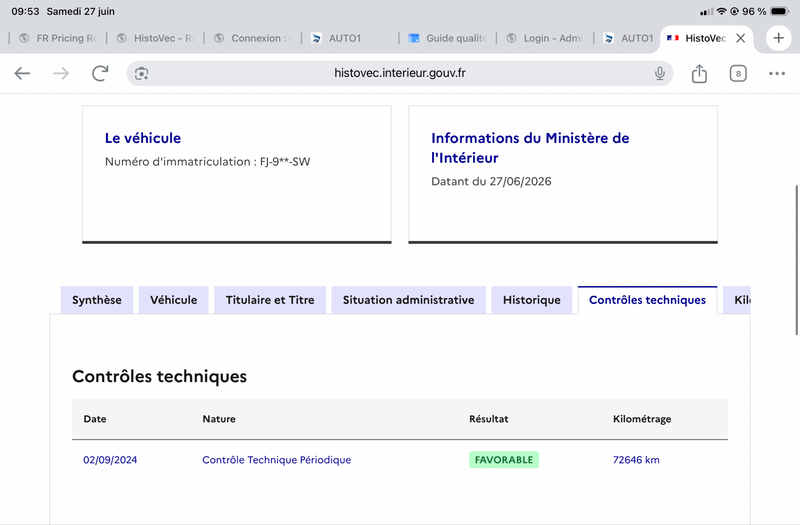Screen dimensions: 800x525
Task: Click the 72646 km mileage value
Action: (636, 460)
